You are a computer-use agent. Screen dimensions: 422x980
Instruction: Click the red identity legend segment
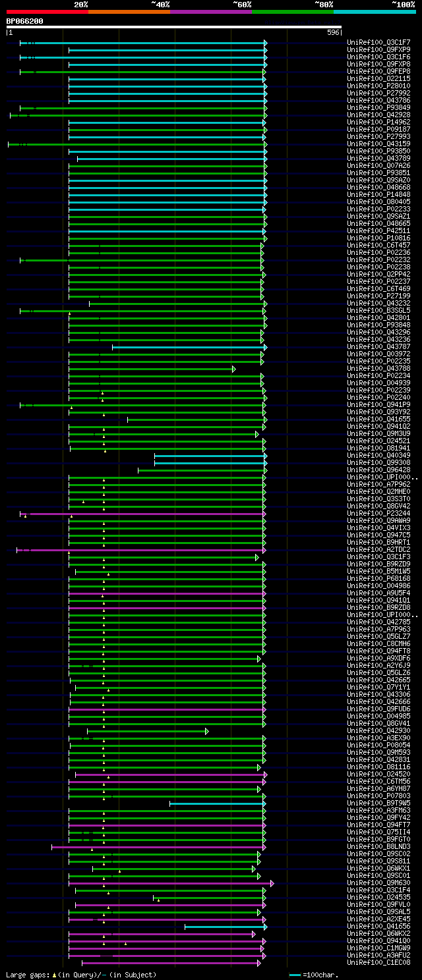click(x=47, y=12)
